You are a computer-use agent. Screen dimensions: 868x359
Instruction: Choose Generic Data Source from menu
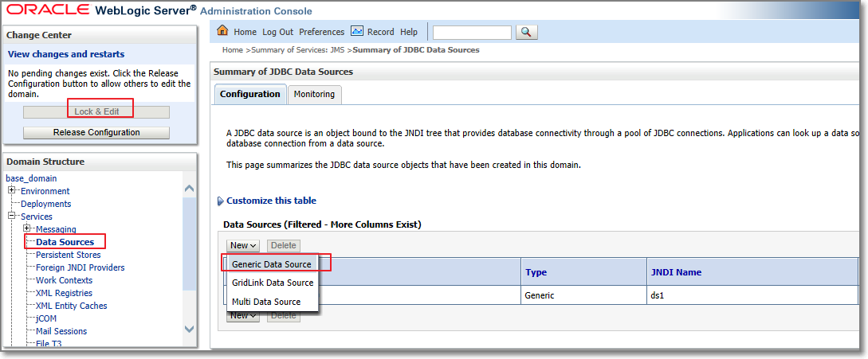pos(271,263)
